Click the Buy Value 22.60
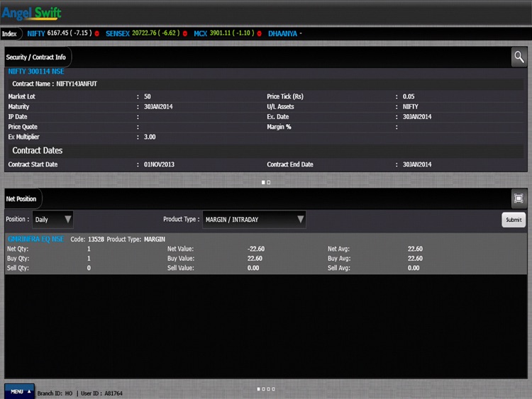This screenshot has height=399, width=532. pyautogui.click(x=255, y=258)
